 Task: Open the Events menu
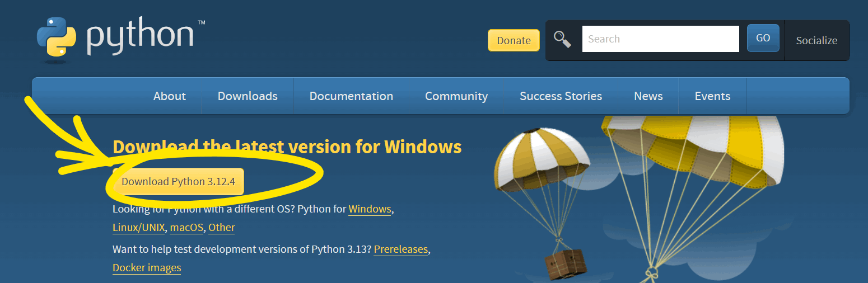coord(712,96)
